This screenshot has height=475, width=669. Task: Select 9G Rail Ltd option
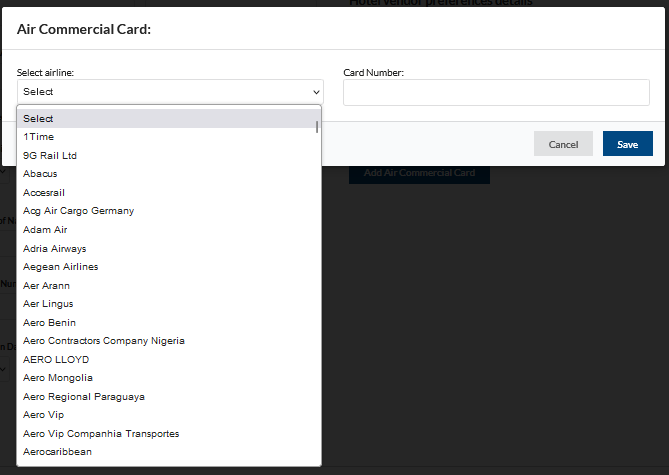tap(169, 156)
